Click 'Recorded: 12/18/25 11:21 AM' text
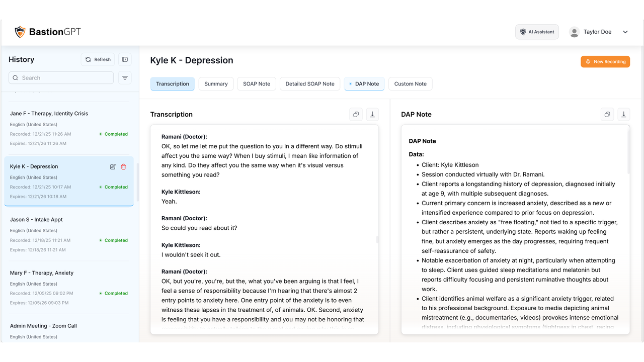The image size is (644, 362). point(40,240)
